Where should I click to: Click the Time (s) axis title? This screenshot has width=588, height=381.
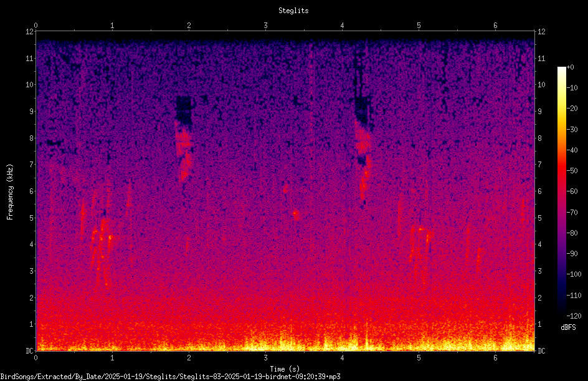click(285, 369)
